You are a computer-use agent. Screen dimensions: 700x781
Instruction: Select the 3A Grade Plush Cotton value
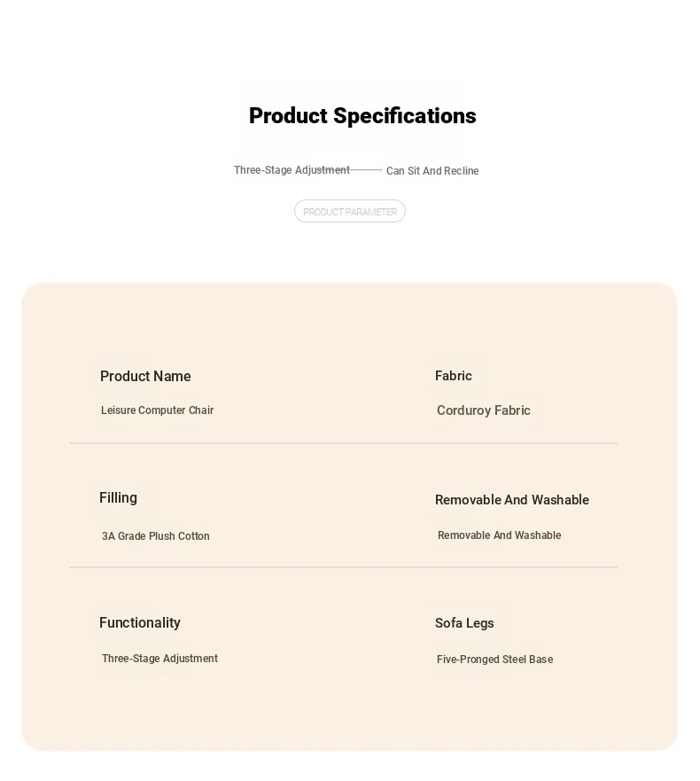(x=155, y=536)
